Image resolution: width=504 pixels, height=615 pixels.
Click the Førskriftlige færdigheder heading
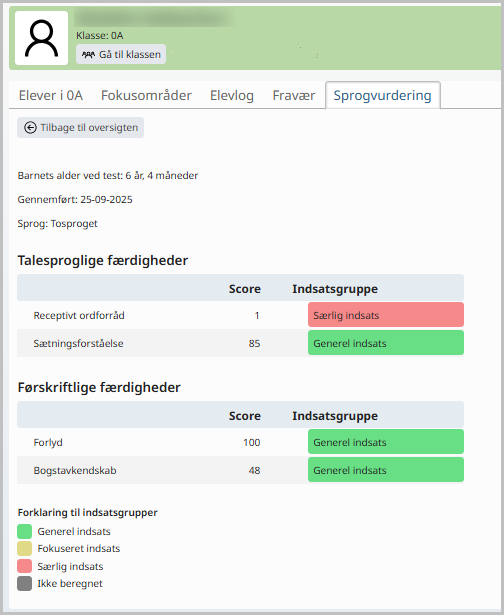pos(99,388)
